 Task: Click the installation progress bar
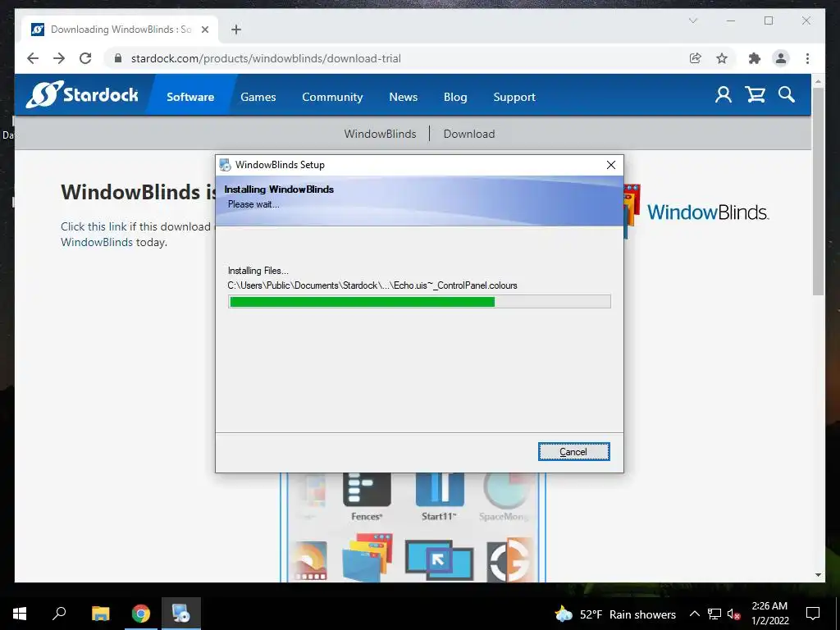[x=419, y=302]
